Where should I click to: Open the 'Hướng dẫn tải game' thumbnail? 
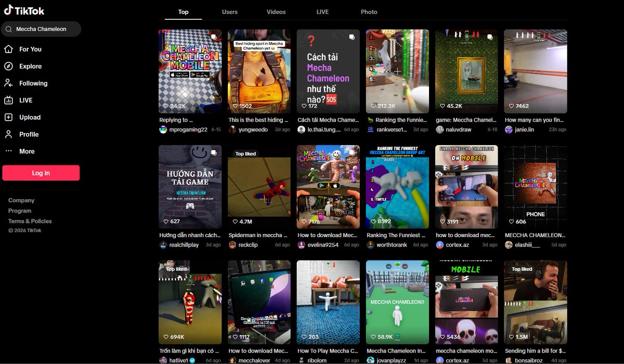[190, 187]
